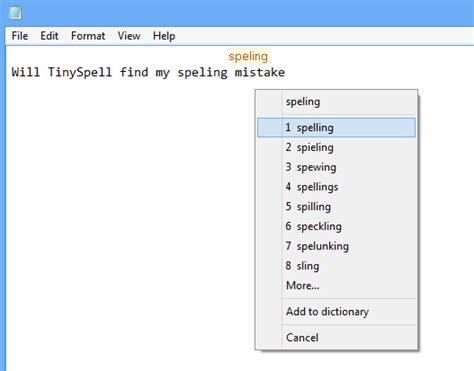The height and width of the screenshot is (371, 474).
Task: Click the word 'Will' in the text
Action: pos(26,72)
